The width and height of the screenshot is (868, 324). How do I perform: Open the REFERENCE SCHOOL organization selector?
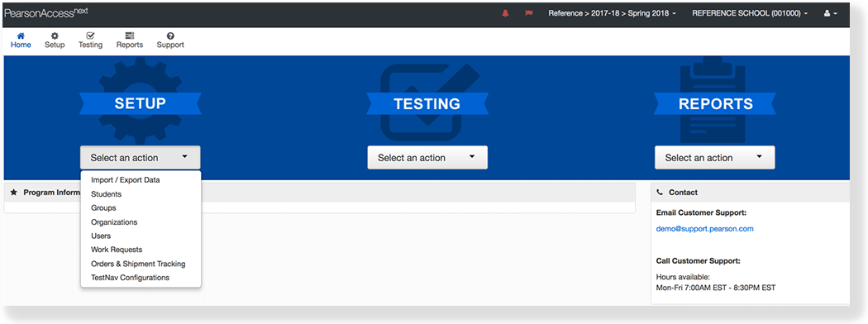750,13
